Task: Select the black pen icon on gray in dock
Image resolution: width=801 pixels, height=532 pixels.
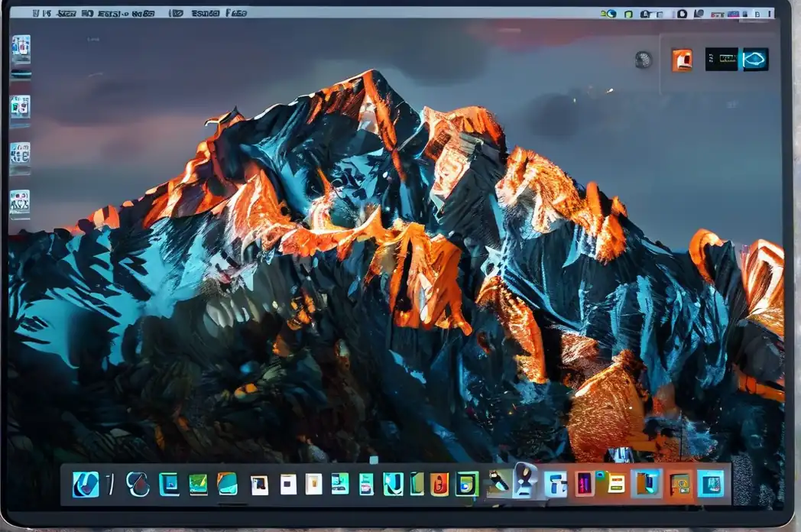Action: tap(498, 483)
